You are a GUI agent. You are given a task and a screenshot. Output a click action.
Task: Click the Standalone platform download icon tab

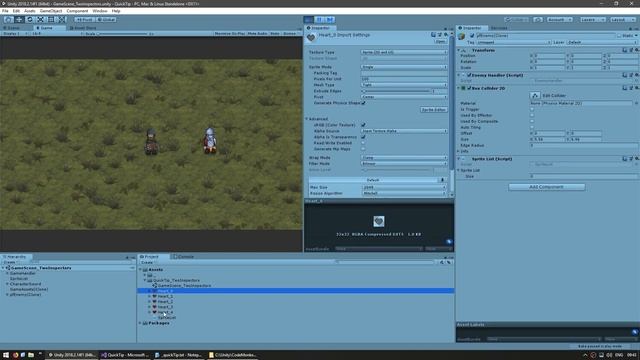[x=442, y=180]
